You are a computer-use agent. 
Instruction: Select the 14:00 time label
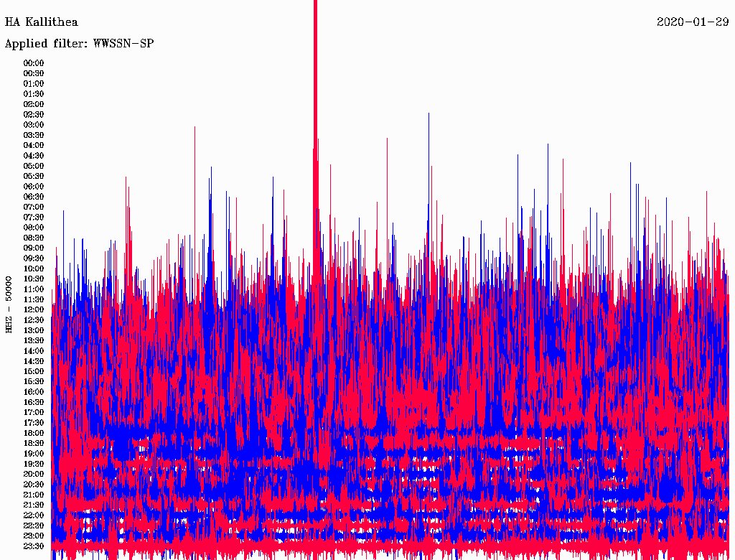(x=34, y=351)
